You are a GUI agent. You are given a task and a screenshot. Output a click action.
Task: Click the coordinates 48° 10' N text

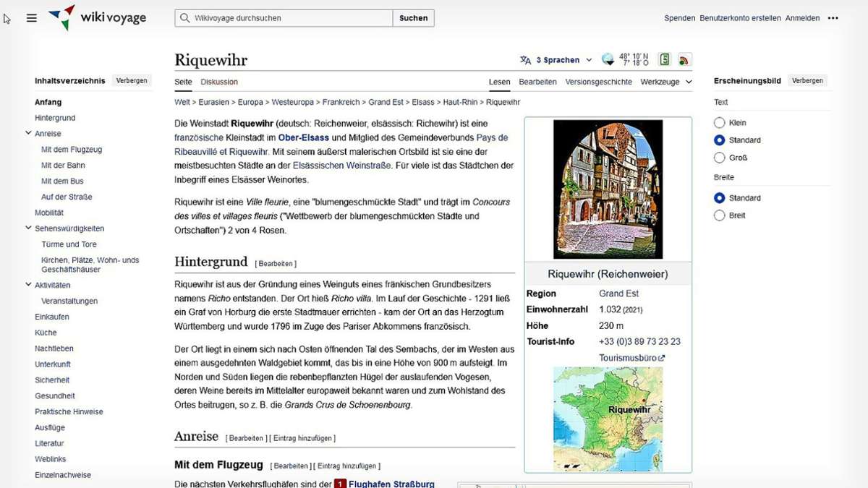coord(634,56)
